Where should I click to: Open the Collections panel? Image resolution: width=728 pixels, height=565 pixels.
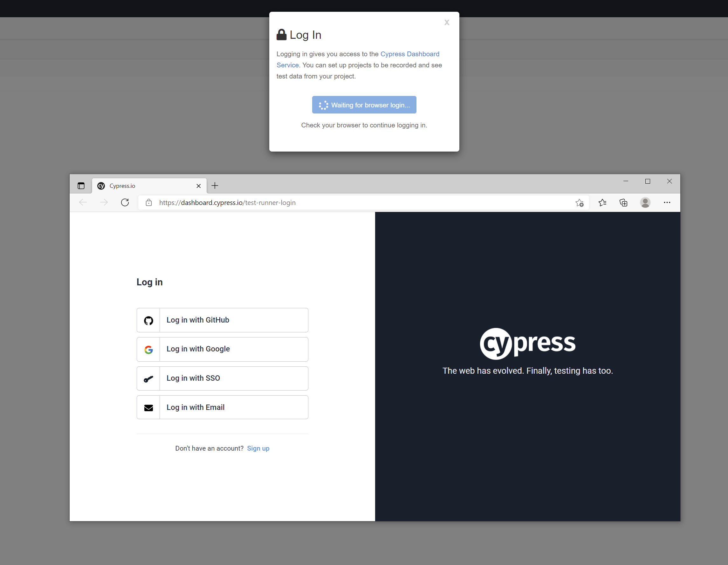point(623,202)
